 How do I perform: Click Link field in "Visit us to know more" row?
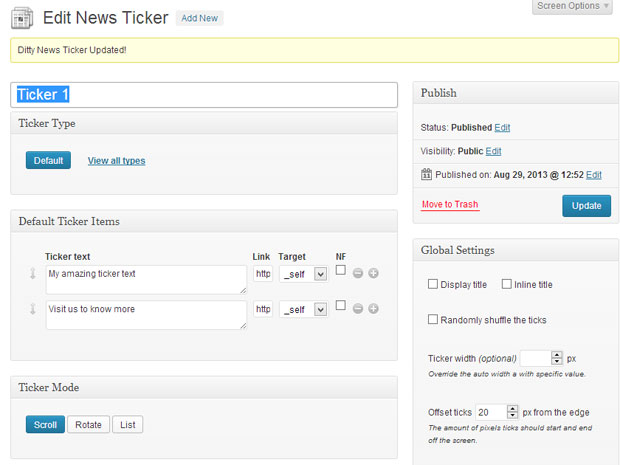(263, 309)
